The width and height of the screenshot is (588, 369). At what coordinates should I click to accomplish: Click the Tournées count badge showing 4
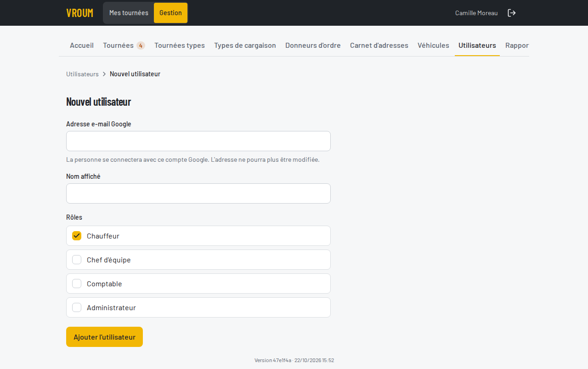point(141,45)
